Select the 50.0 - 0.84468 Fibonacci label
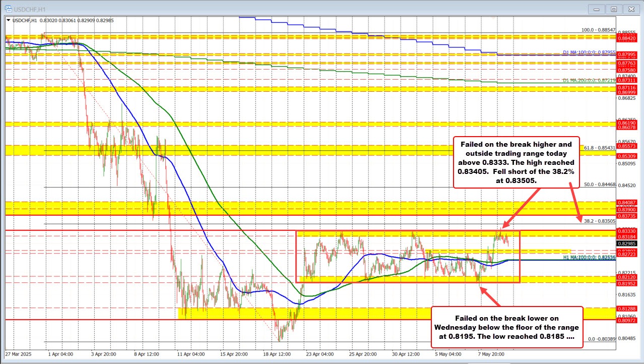644x364 pixels. [x=600, y=185]
